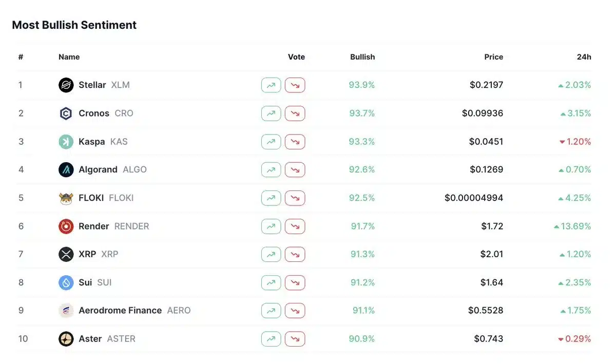This screenshot has width=616, height=364.
Task: Vote bullish on Render
Action: tap(271, 226)
